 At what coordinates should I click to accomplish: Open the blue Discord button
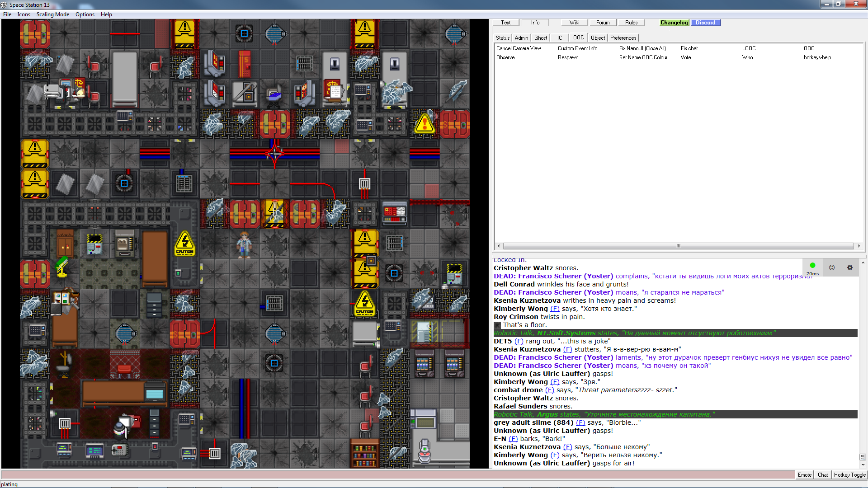point(705,23)
